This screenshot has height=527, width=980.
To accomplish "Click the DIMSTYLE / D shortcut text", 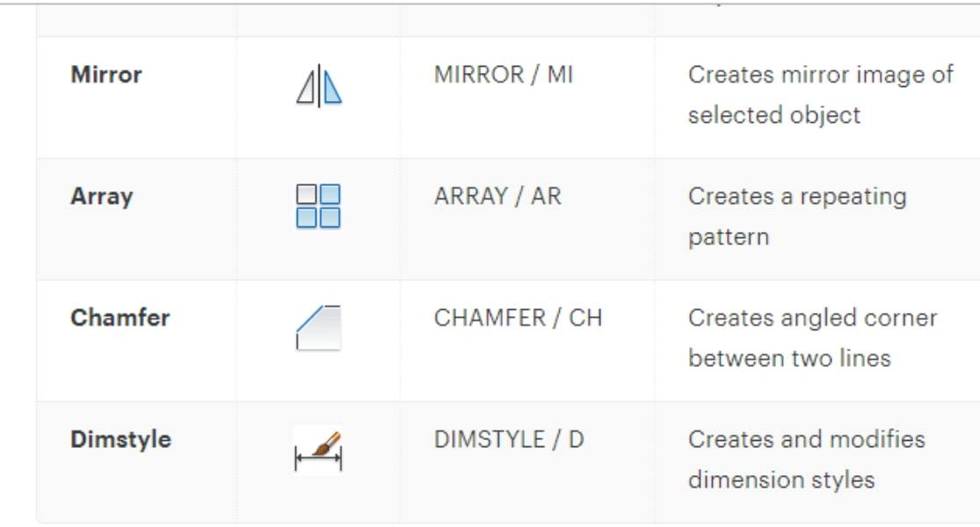I will point(509,440).
